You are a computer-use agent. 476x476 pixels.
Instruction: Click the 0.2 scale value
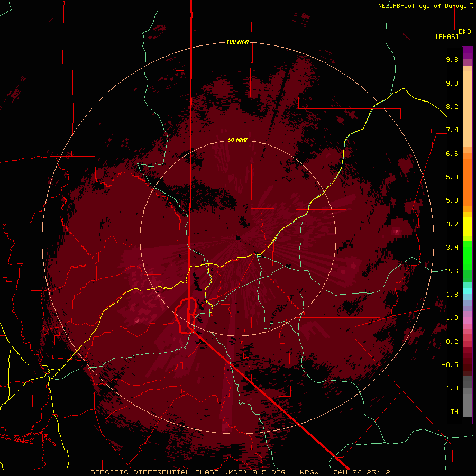coord(452,342)
